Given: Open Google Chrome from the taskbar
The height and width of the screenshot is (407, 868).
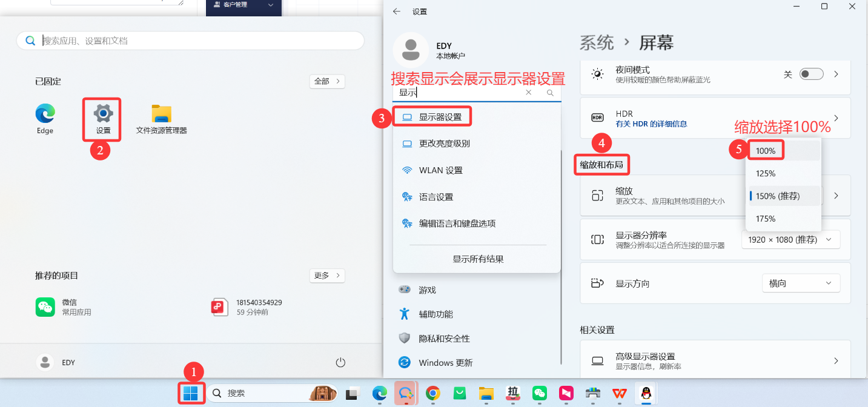Looking at the screenshot, I should [432, 394].
